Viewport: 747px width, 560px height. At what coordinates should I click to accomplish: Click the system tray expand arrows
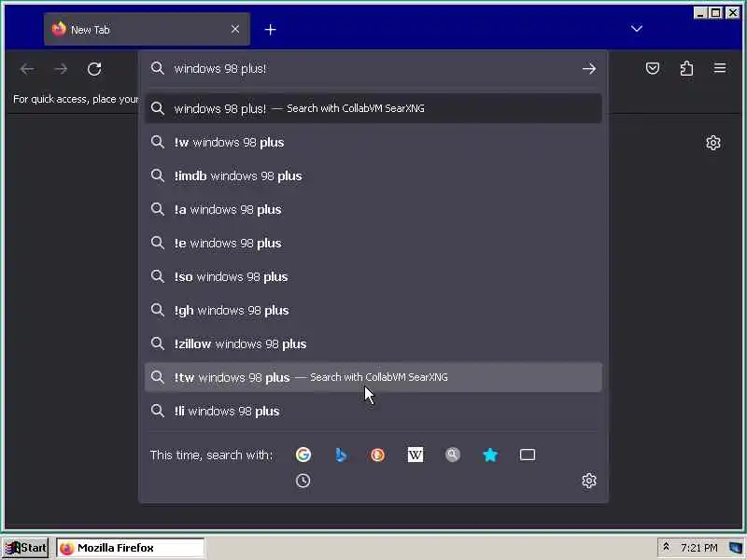[666, 547]
